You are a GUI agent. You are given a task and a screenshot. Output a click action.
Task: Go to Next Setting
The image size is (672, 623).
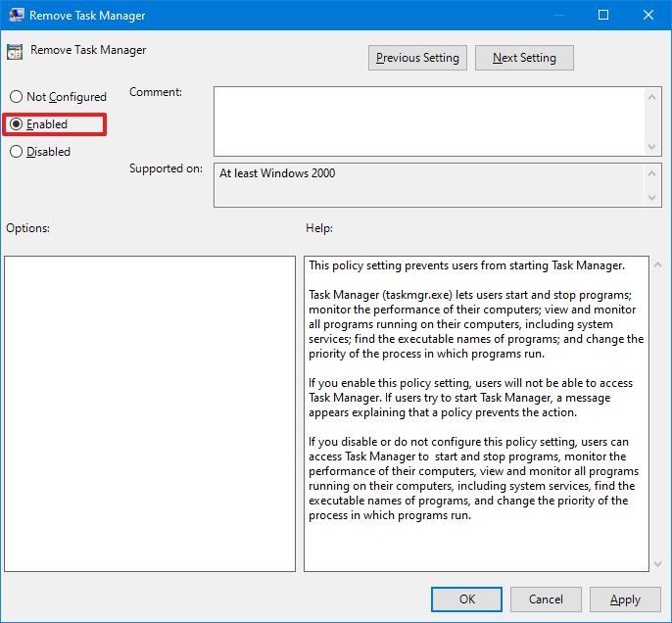click(x=524, y=58)
